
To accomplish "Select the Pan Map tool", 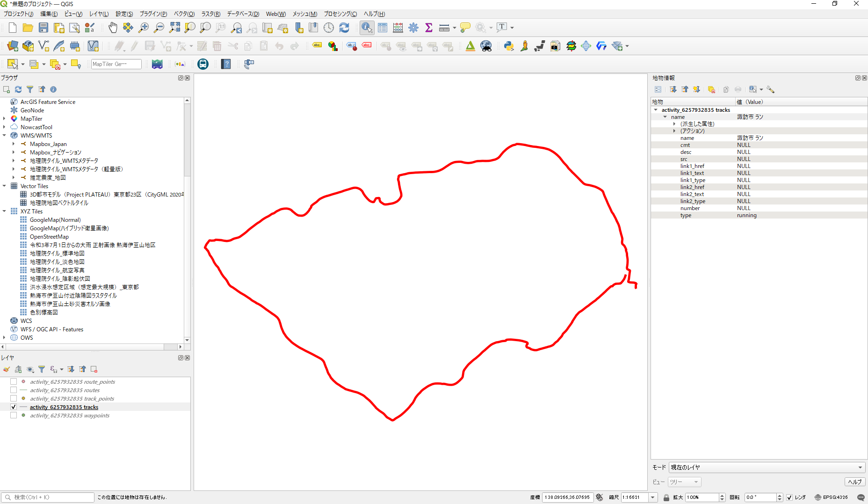I will click(x=113, y=28).
